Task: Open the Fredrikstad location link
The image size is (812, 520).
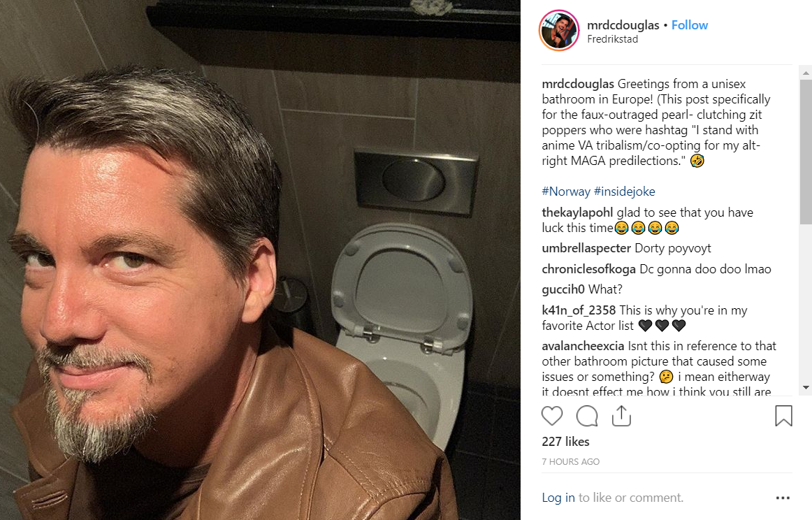Action: tap(612, 39)
